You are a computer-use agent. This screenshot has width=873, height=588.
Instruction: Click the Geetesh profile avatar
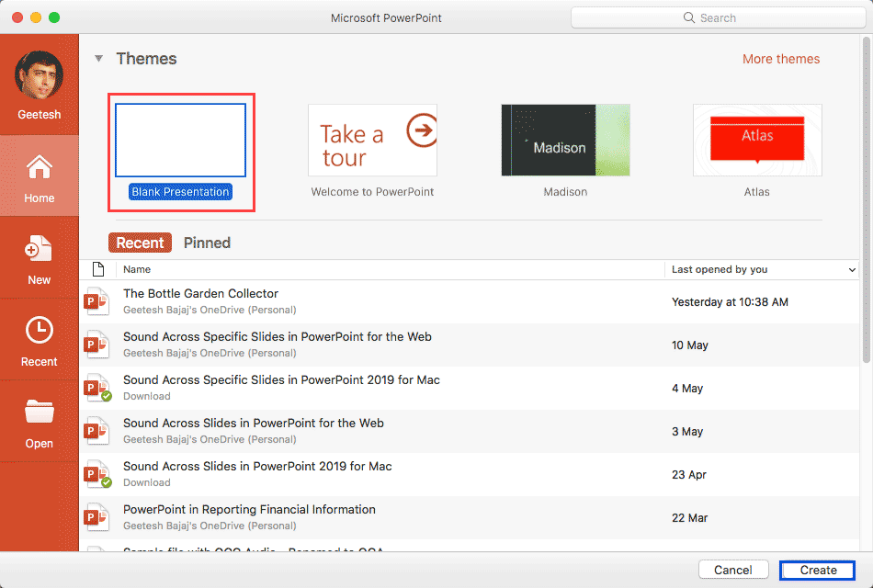click(x=40, y=75)
